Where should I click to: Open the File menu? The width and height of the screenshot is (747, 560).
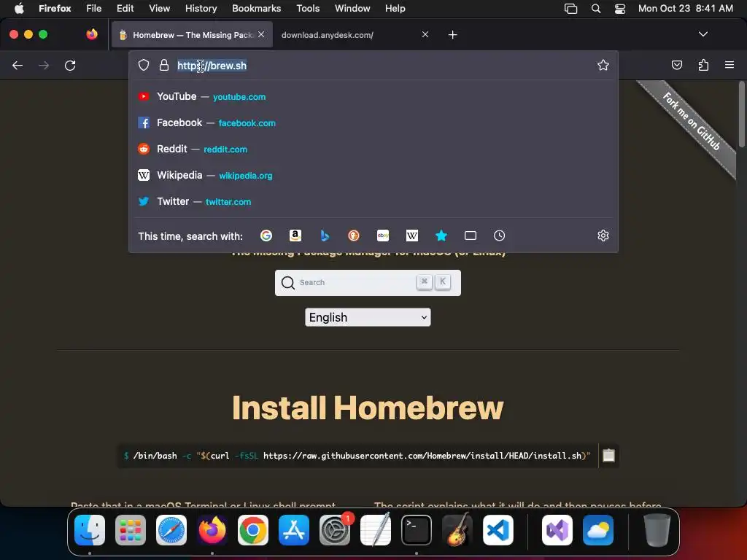click(94, 9)
